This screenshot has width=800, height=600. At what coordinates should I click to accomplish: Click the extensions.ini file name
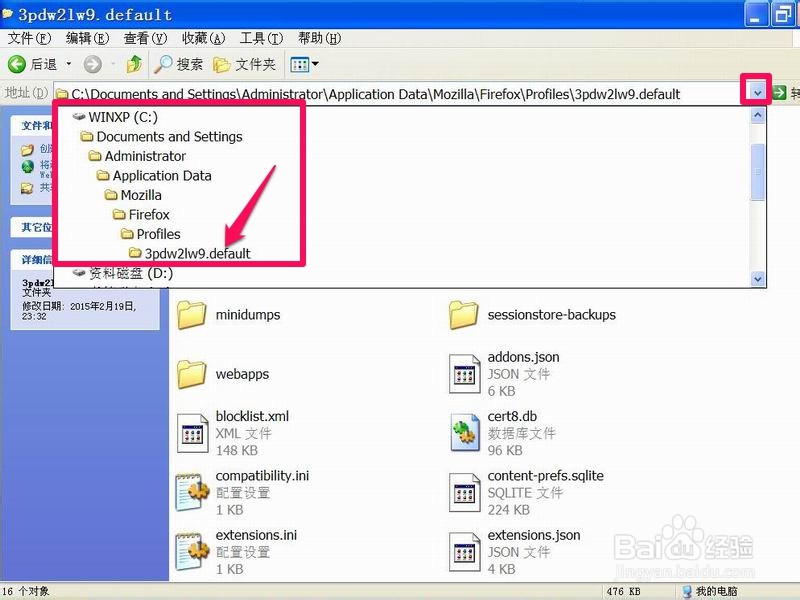coord(256,535)
